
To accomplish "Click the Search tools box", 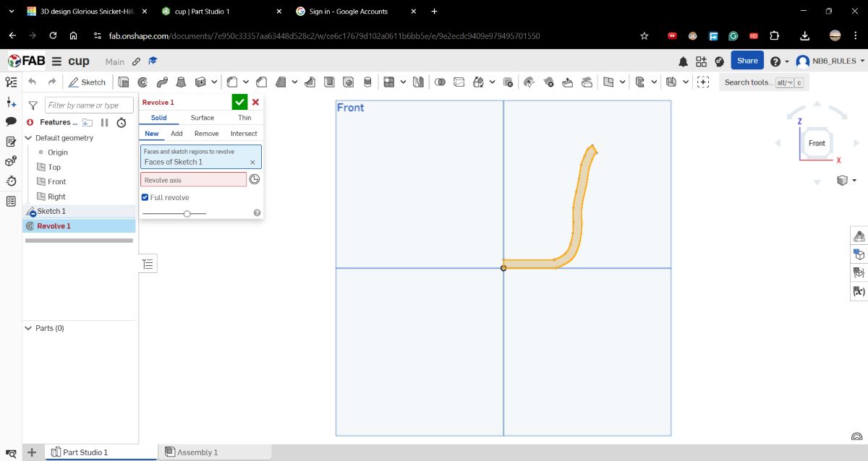I will coord(764,82).
